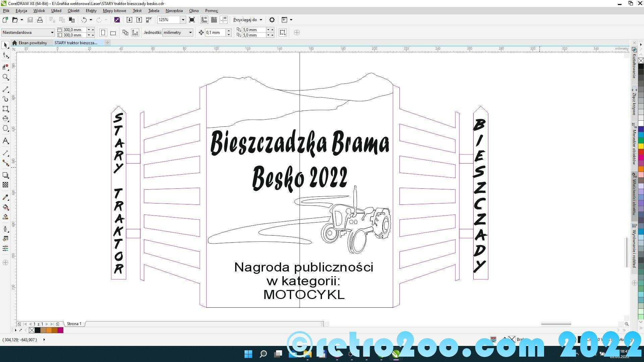Viewport: 644px width, 362px height.
Task: Click magenta swatch in document palette
Action: [x=60, y=330]
